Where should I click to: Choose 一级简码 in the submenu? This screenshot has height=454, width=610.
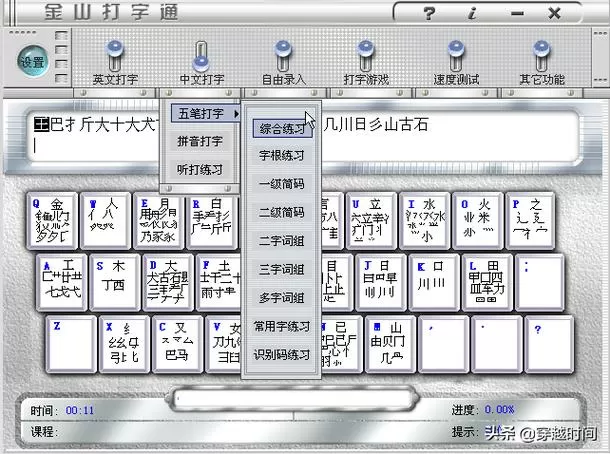[282, 184]
